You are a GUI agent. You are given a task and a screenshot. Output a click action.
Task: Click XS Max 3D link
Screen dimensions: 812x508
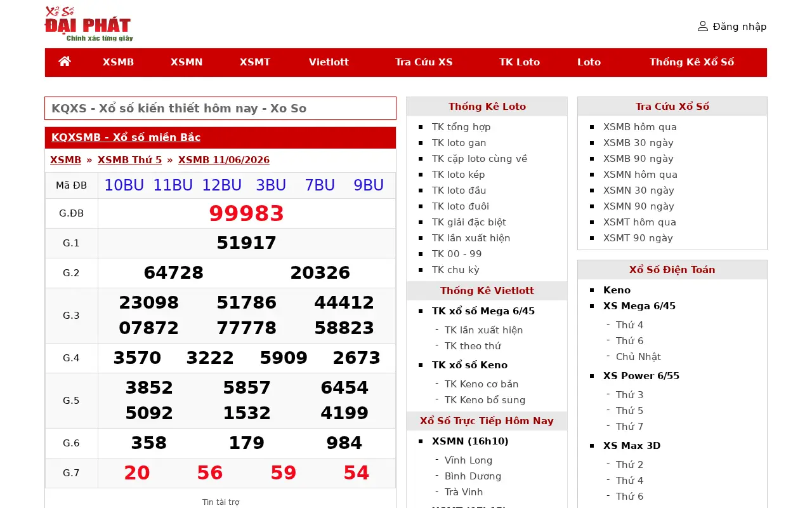click(632, 446)
